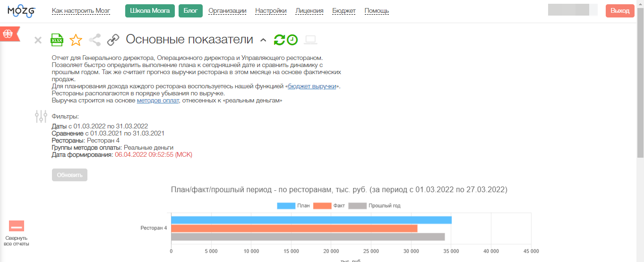644x262 pixels.
Task: Export report to XLSX file
Action: pyautogui.click(x=57, y=40)
